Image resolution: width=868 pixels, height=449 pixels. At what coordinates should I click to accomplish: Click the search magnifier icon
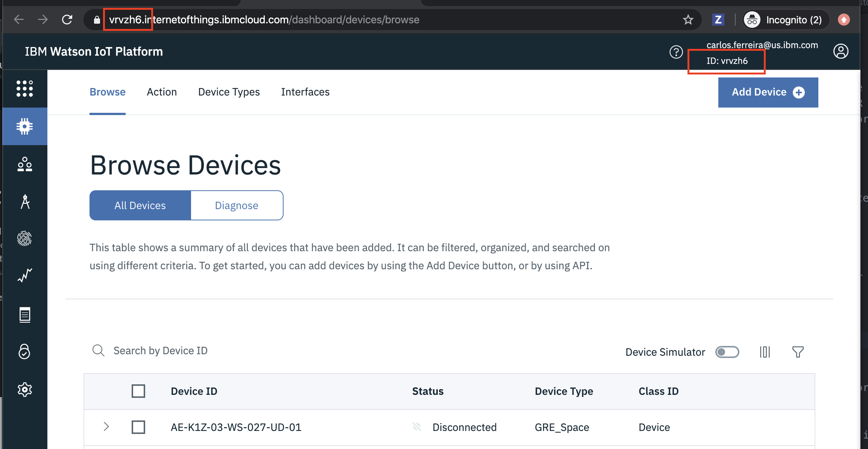99,350
